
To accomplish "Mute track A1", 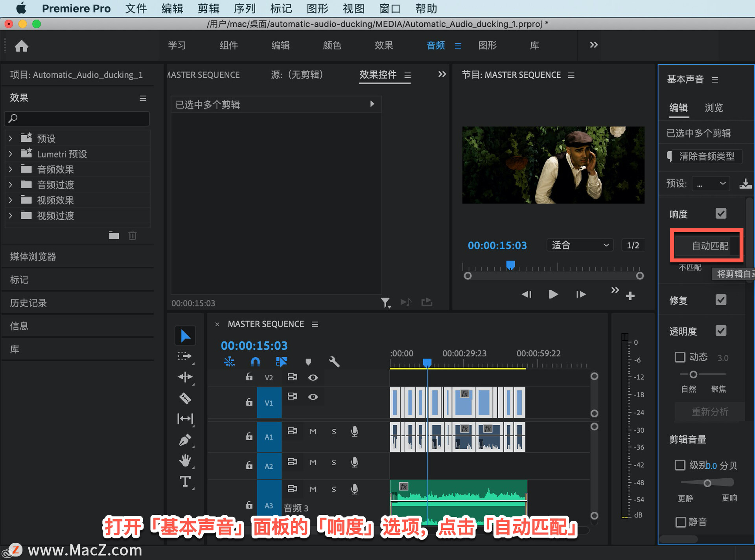I will [x=313, y=431].
